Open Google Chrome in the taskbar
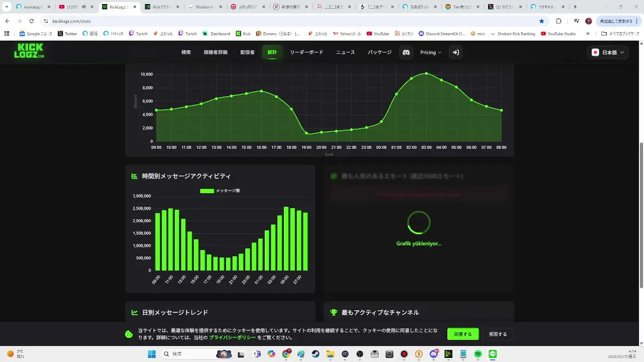The width and height of the screenshot is (644, 362). [x=286, y=354]
